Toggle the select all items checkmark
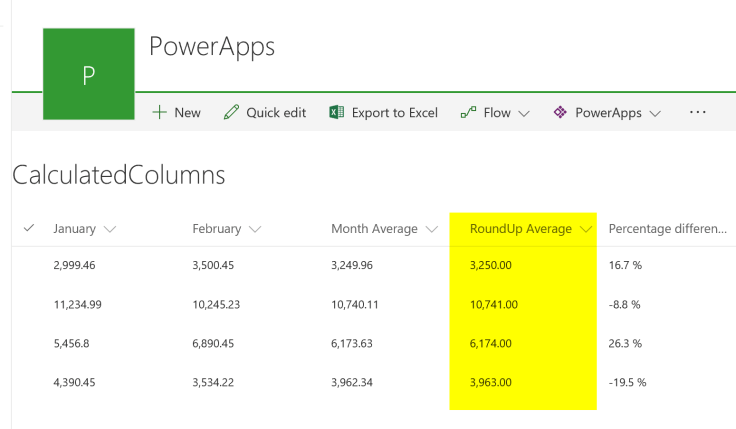 pos(29,228)
